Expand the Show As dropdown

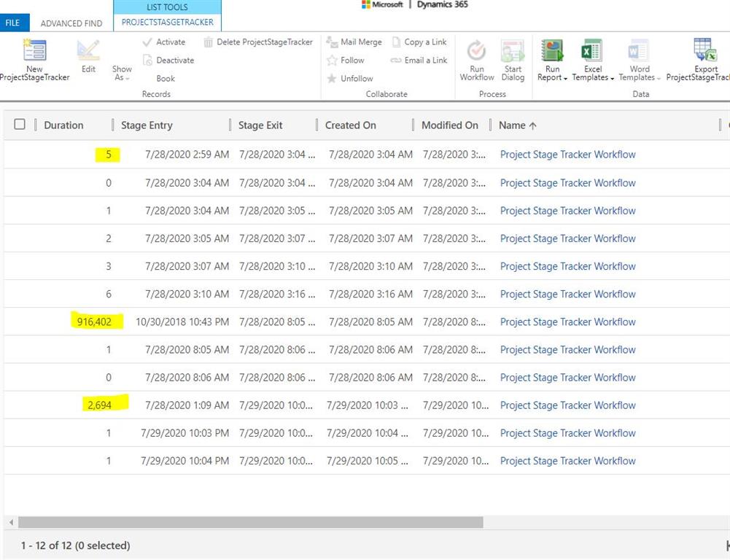pyautogui.click(x=121, y=73)
